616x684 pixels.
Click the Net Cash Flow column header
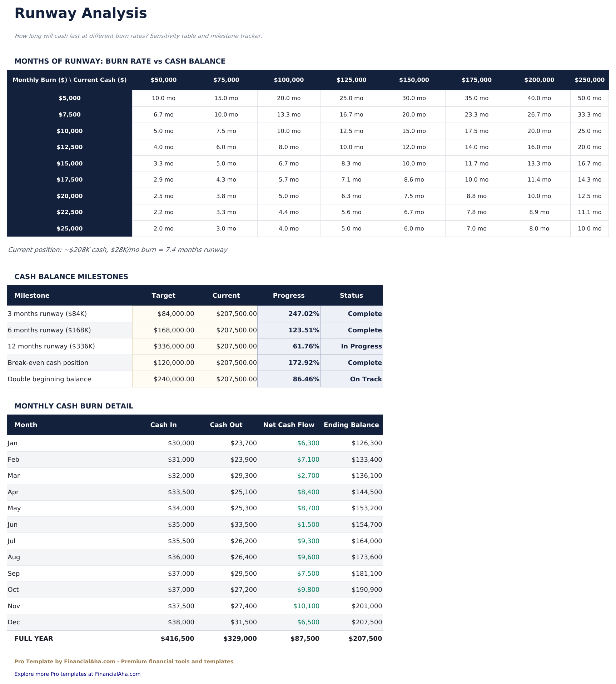tap(289, 425)
